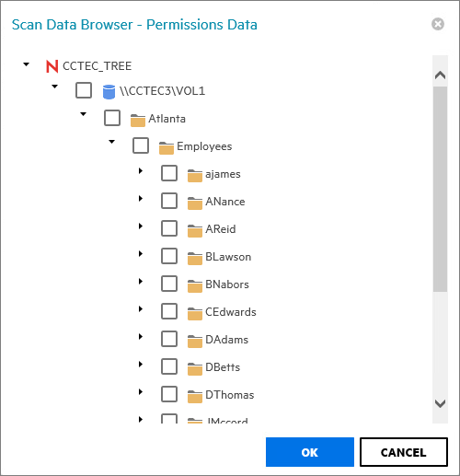Confirm selection with the OK button

pyautogui.click(x=310, y=452)
